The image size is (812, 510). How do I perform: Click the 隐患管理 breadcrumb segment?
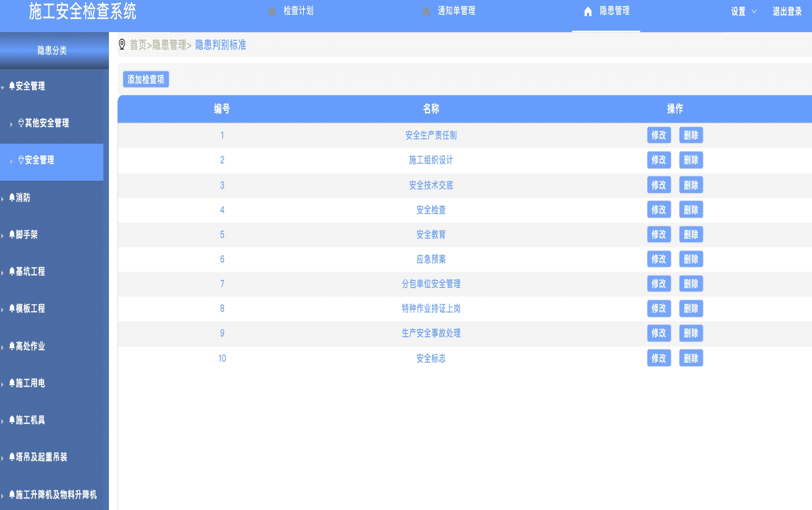(169, 45)
